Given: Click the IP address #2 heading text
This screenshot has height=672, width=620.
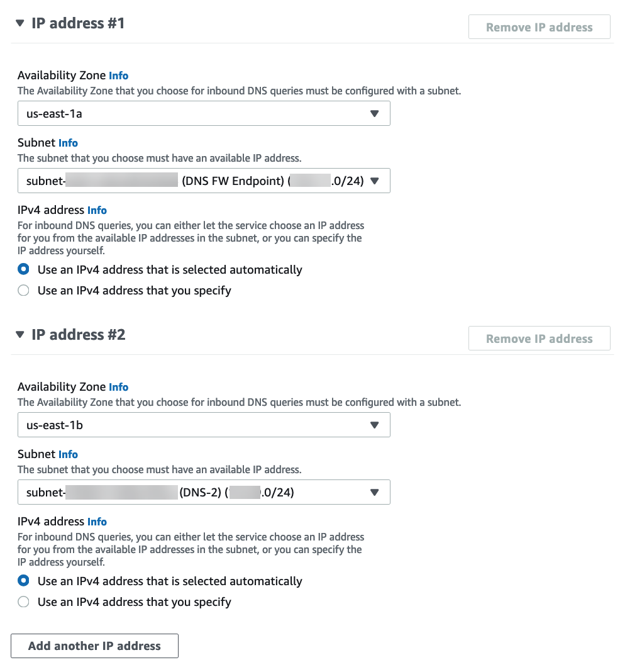Looking at the screenshot, I should click(79, 335).
